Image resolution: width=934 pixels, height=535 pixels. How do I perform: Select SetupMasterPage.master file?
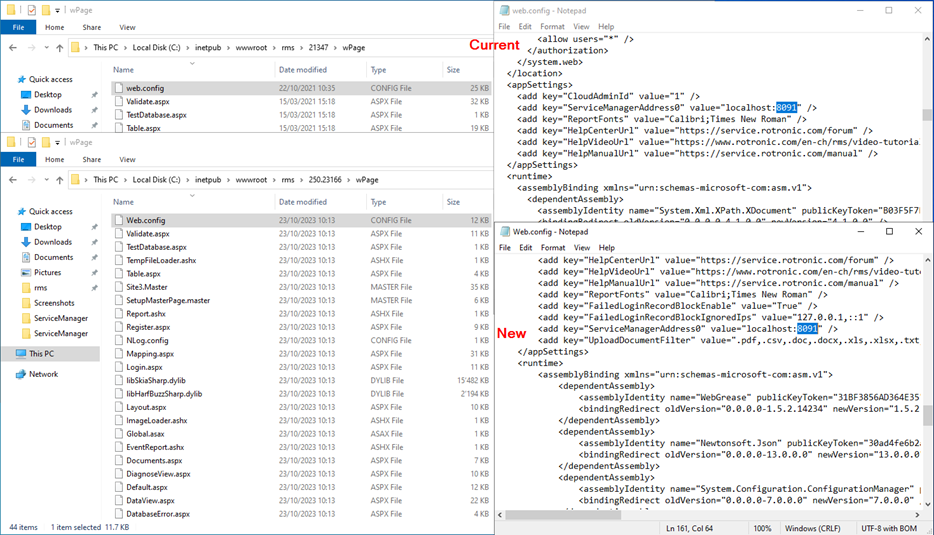click(301, 300)
